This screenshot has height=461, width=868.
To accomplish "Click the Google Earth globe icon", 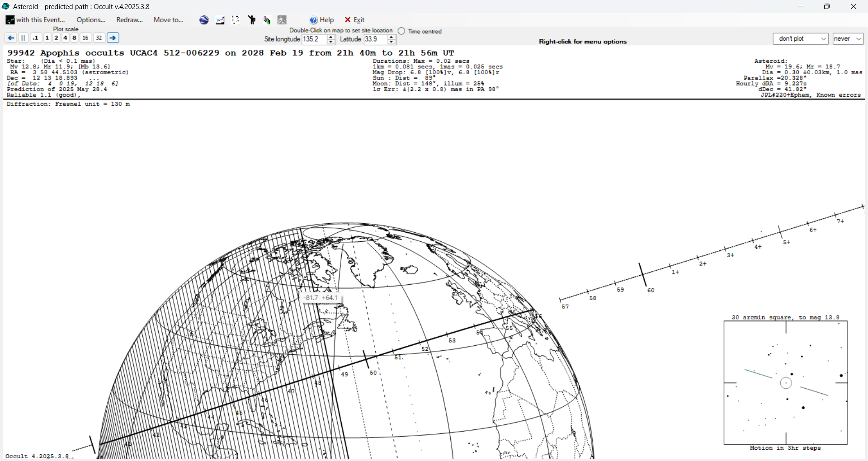I will [x=204, y=20].
